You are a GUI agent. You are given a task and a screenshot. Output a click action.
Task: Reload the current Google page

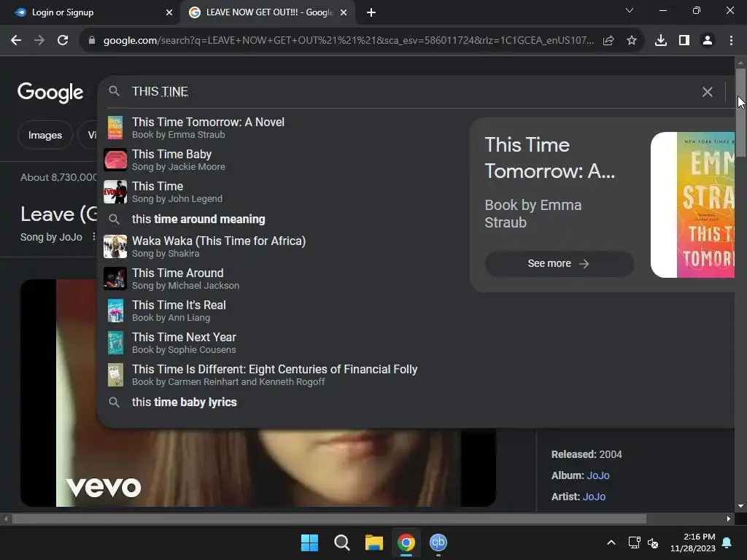click(63, 41)
